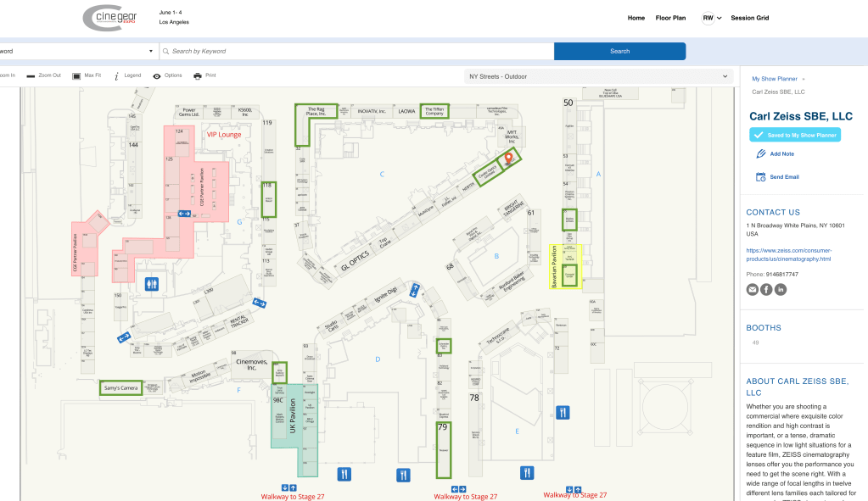Expand the NY Streets - Outdoor dropdown
The image size is (868, 501).
598,76
